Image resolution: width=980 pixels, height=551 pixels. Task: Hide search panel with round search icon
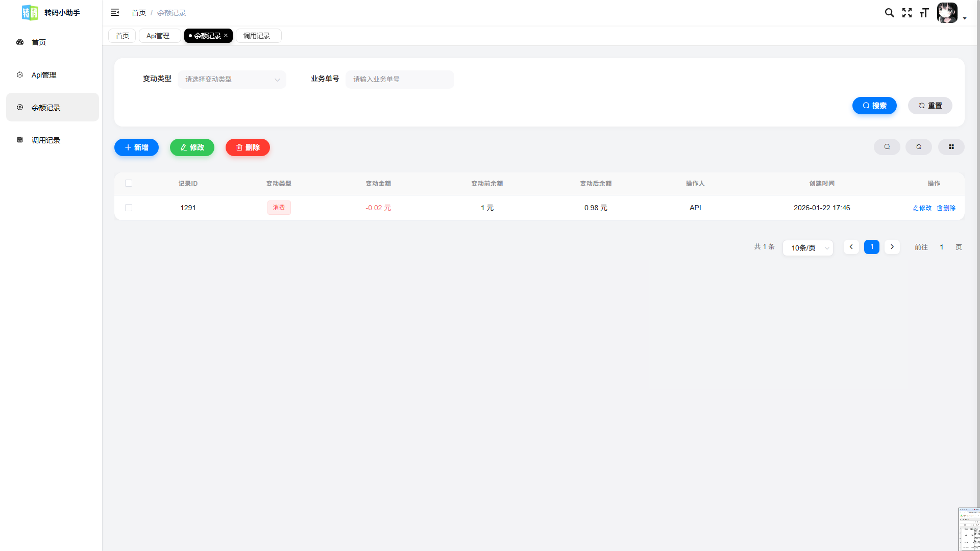pos(887,147)
